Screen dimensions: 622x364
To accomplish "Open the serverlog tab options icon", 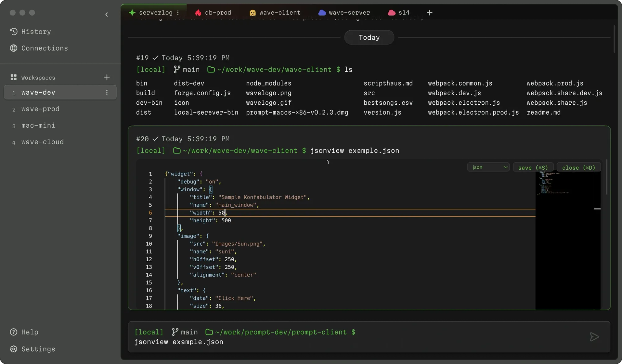I will coord(178,12).
